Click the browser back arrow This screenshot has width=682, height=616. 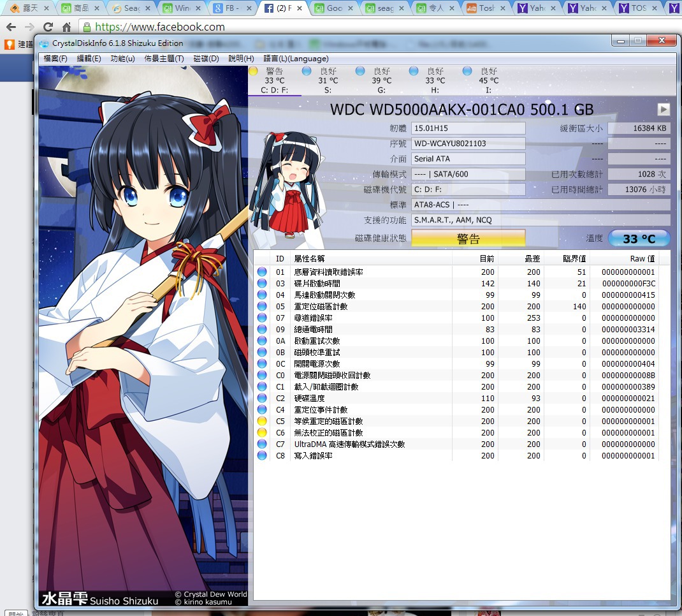coord(11,27)
